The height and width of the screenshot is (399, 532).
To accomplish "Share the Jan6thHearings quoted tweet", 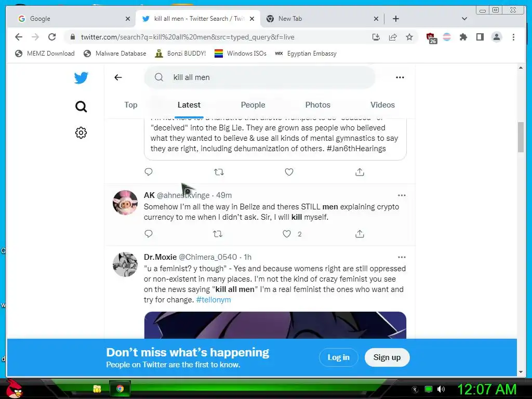I will pyautogui.click(x=360, y=172).
